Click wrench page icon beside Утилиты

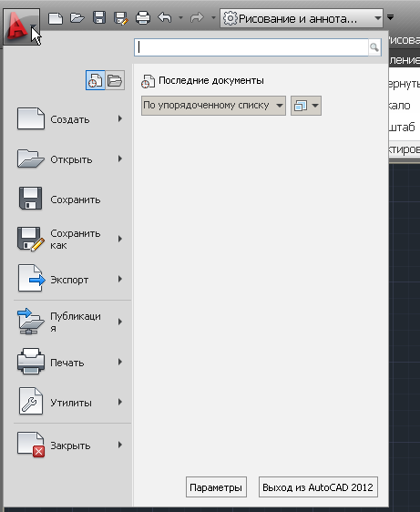[x=31, y=401]
